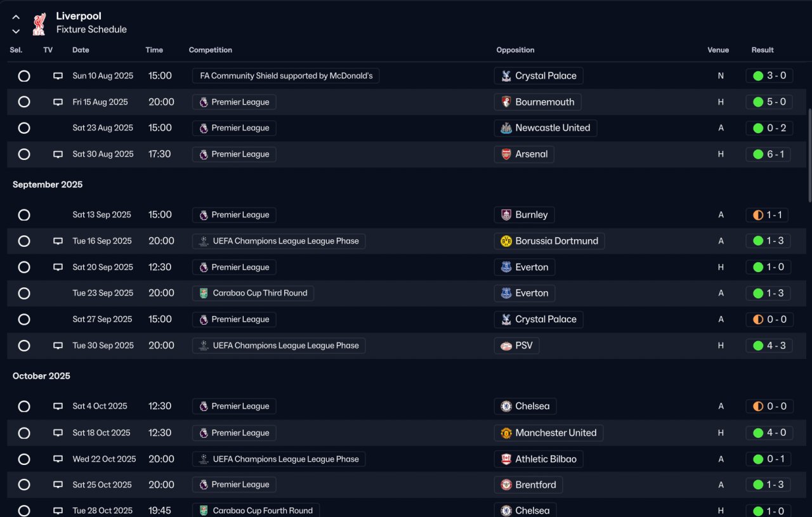812x517 pixels.
Task: Click the Premier League logo on Sat 23 Aug row
Action: coord(204,128)
